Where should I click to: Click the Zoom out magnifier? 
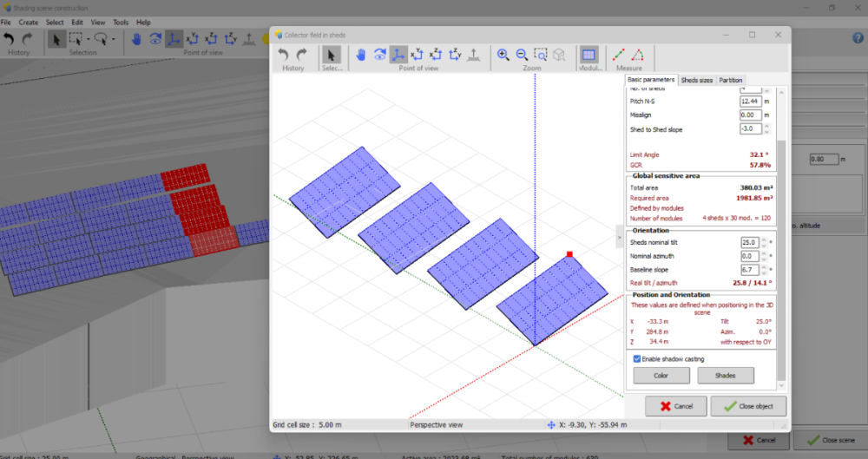(522, 55)
